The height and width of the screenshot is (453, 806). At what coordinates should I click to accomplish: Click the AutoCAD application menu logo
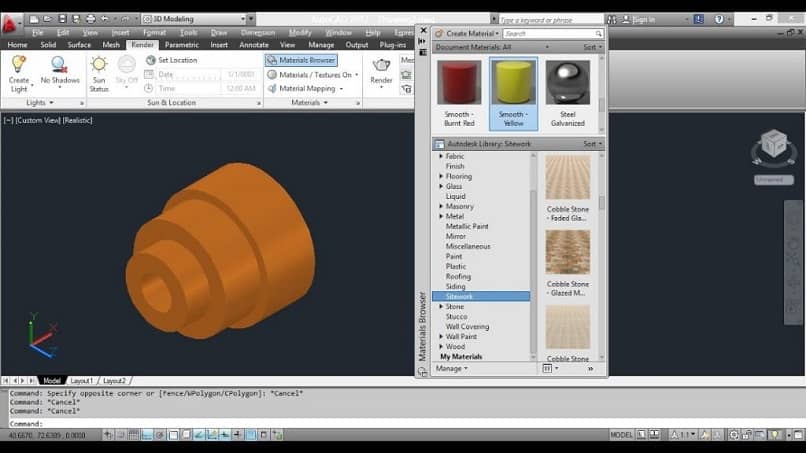click(11, 22)
